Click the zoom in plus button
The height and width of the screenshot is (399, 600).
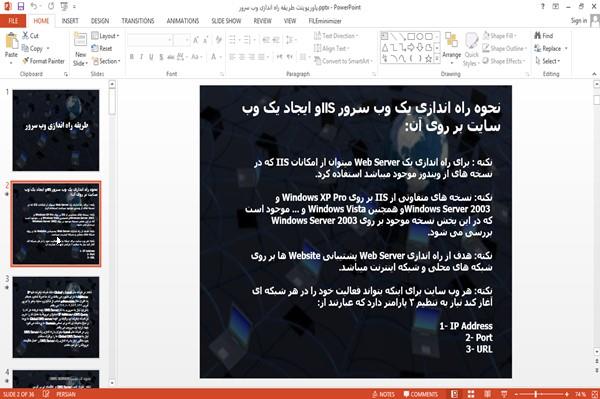[567, 394]
